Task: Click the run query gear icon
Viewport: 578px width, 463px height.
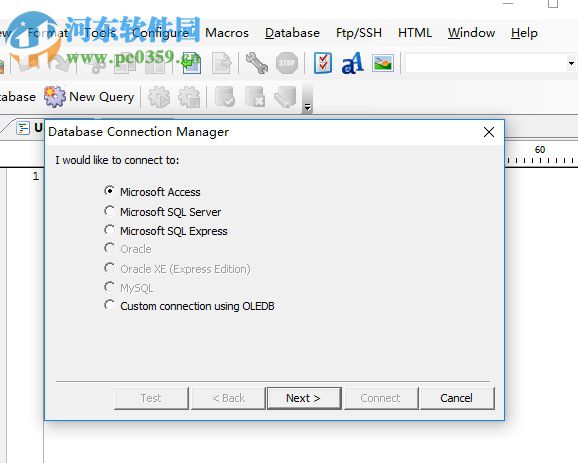Action: point(159,97)
